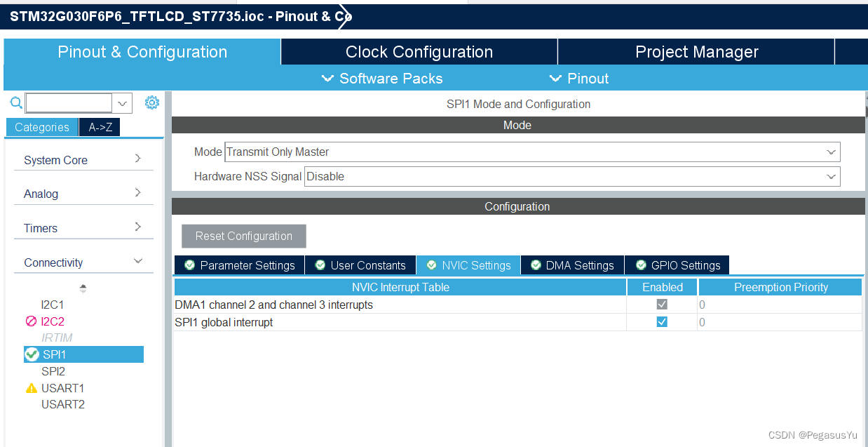868x447 pixels.
Task: Click the DMA Settings tab check icon
Action: tap(536, 265)
